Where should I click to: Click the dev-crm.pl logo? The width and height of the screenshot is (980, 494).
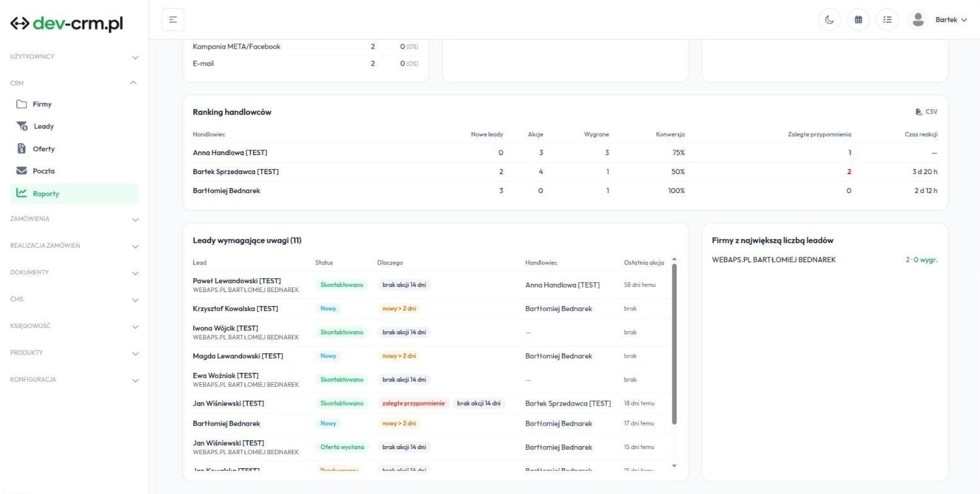(x=67, y=23)
